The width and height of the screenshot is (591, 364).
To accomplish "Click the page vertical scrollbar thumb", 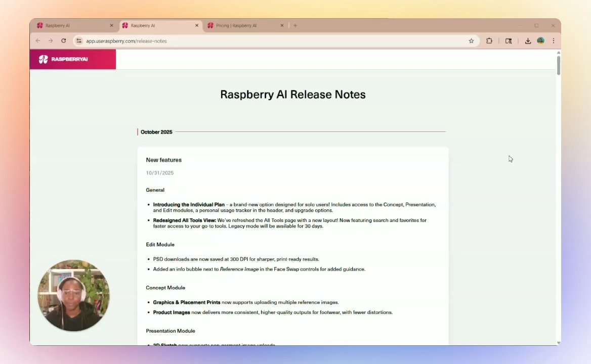I will pos(558,65).
